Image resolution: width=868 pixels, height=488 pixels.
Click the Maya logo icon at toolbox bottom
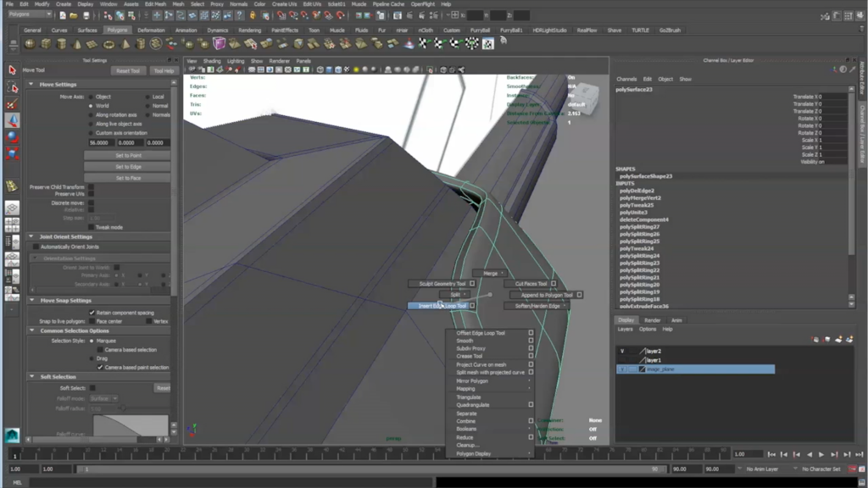(12, 435)
